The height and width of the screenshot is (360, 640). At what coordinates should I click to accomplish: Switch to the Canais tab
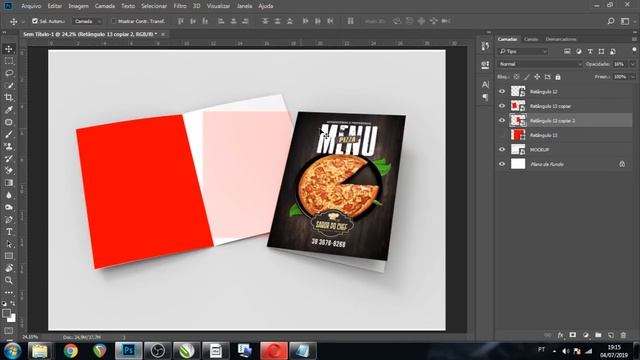coord(531,39)
